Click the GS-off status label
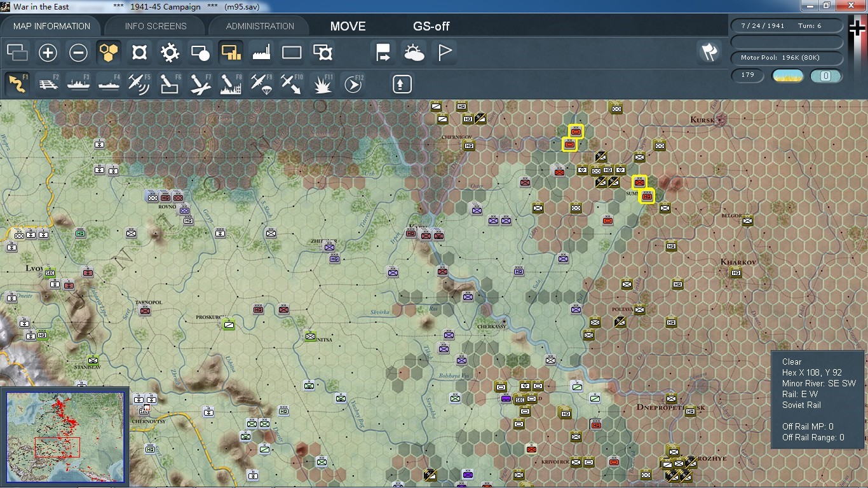The height and width of the screenshot is (488, 868). (x=431, y=26)
